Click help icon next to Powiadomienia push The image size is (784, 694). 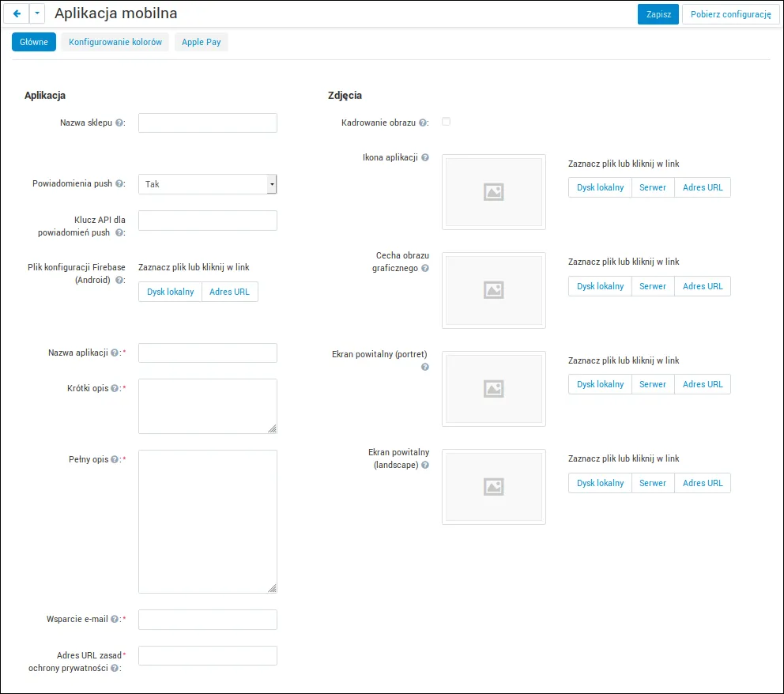pyautogui.click(x=119, y=183)
